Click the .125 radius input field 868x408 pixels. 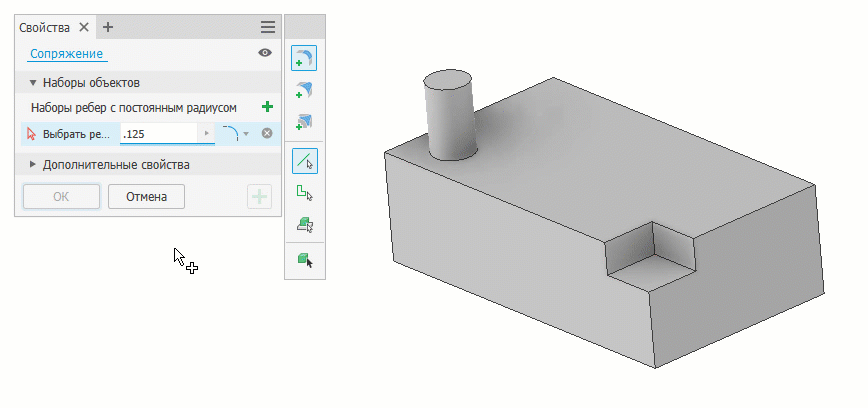[x=159, y=133]
